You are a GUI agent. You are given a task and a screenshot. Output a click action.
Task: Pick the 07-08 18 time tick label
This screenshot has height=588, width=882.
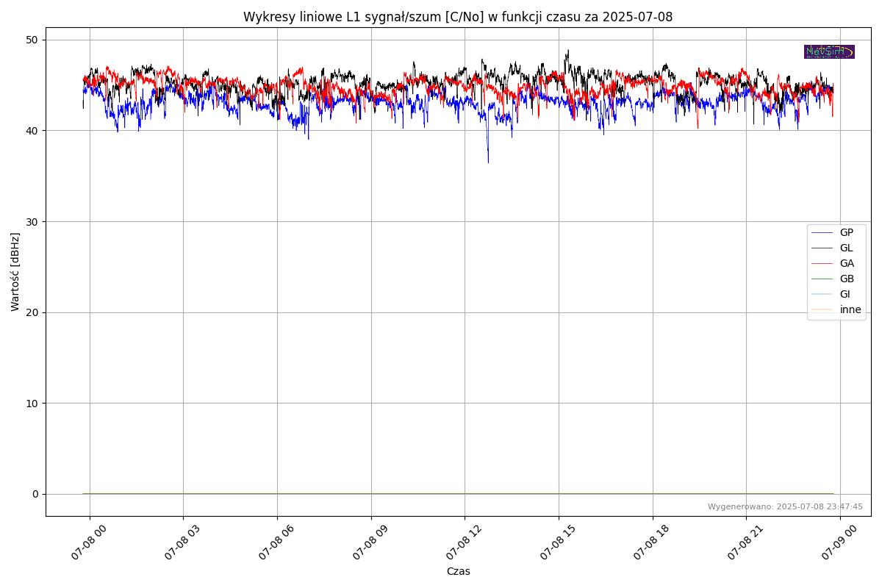coord(651,543)
